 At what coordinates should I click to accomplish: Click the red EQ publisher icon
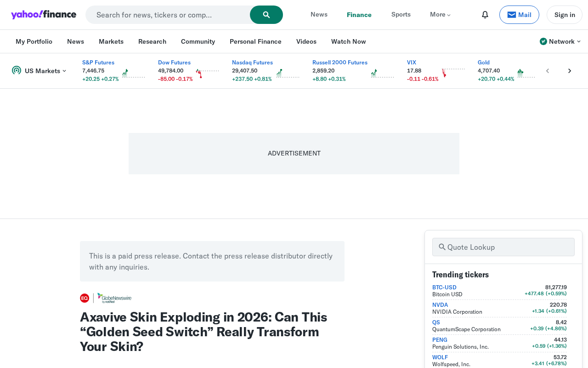click(x=85, y=298)
